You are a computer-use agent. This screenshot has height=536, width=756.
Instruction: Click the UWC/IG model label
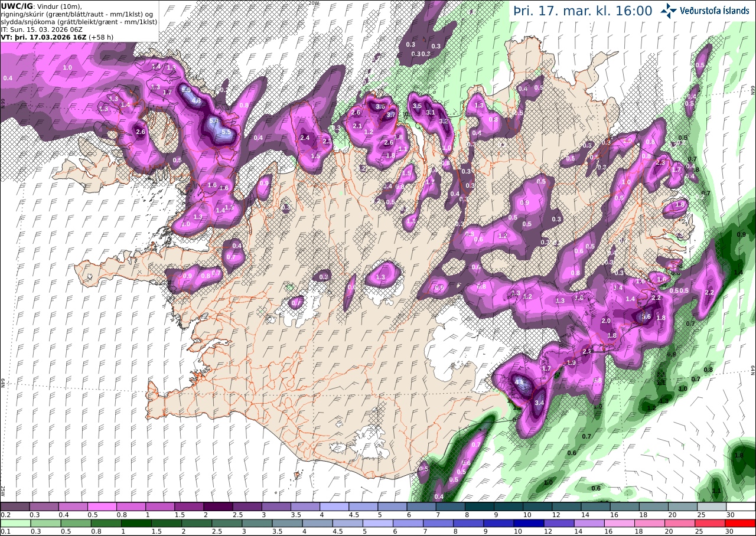coord(17,6)
